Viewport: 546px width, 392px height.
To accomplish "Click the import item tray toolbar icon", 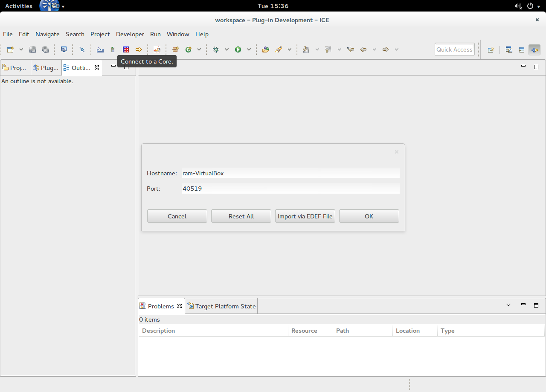I will coord(100,49).
